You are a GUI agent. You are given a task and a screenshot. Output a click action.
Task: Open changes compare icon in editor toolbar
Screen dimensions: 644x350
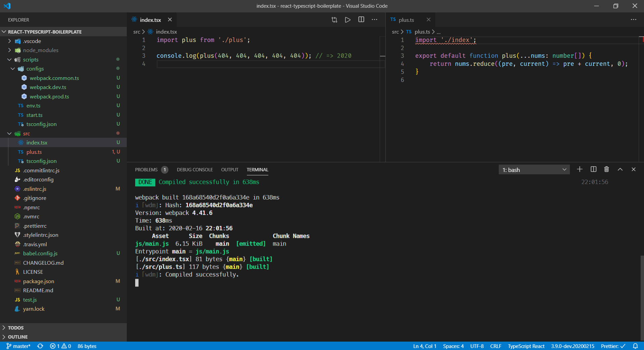334,20
